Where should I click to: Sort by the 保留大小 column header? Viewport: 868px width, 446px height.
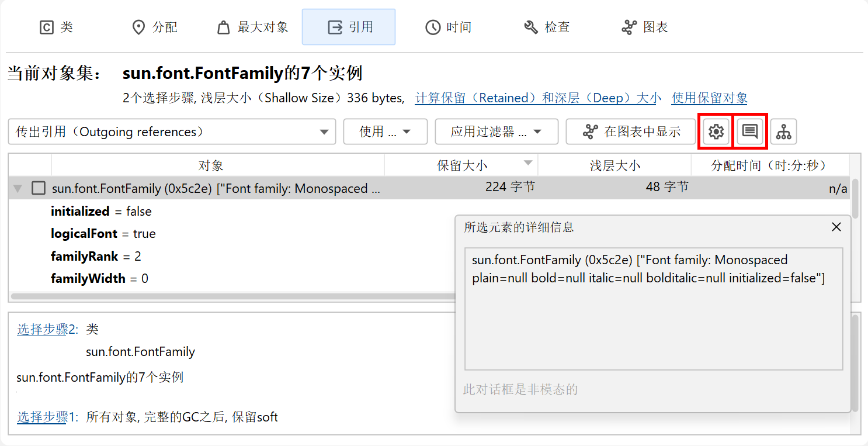point(461,165)
